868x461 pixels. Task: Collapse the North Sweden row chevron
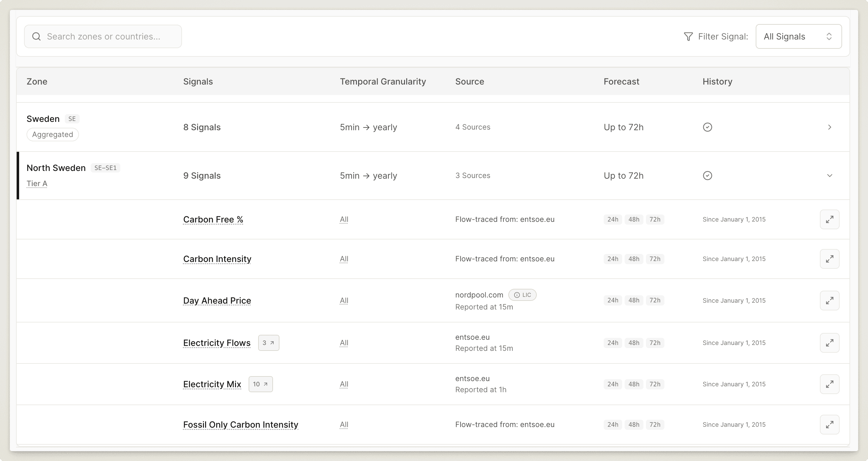[829, 176]
